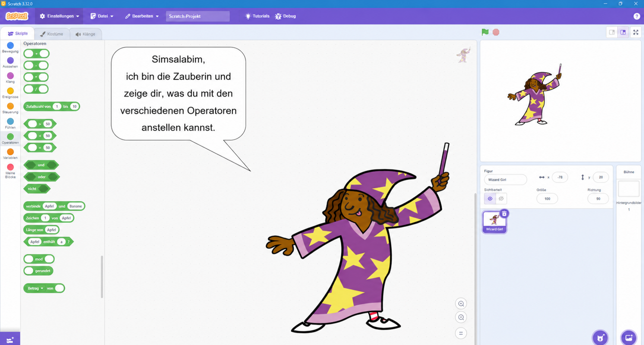Click the green flag to start the project
644x345 pixels.
[485, 32]
